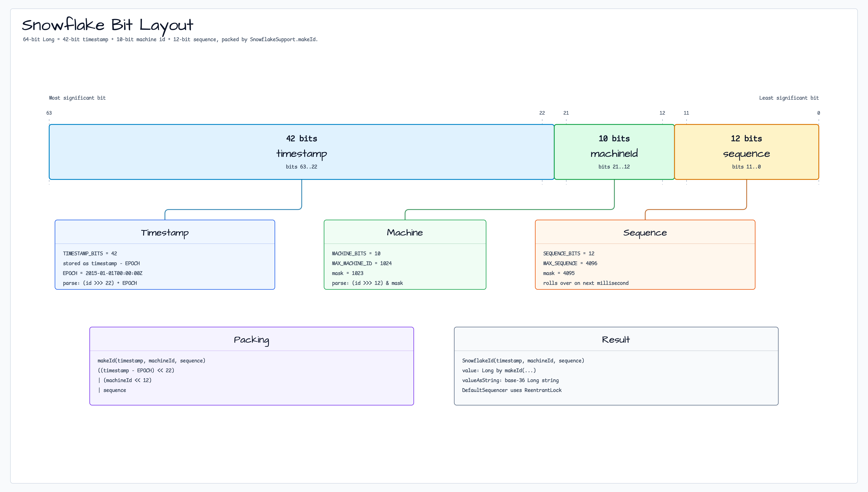The height and width of the screenshot is (492, 868).
Task: Select the bit tick label "63"
Action: point(49,113)
